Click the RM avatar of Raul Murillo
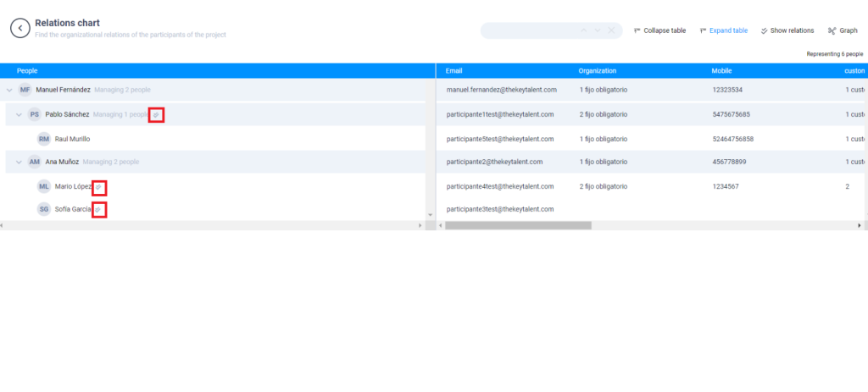 44,139
